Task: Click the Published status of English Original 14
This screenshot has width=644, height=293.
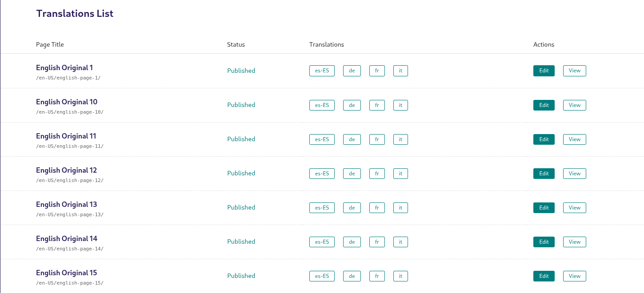Action: [241, 242]
